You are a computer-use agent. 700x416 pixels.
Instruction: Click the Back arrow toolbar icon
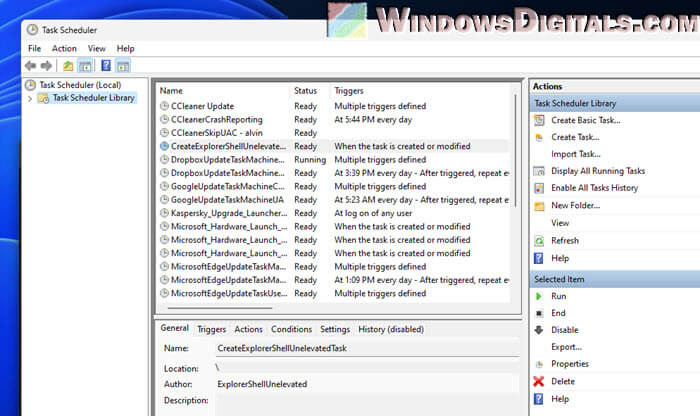(x=30, y=66)
